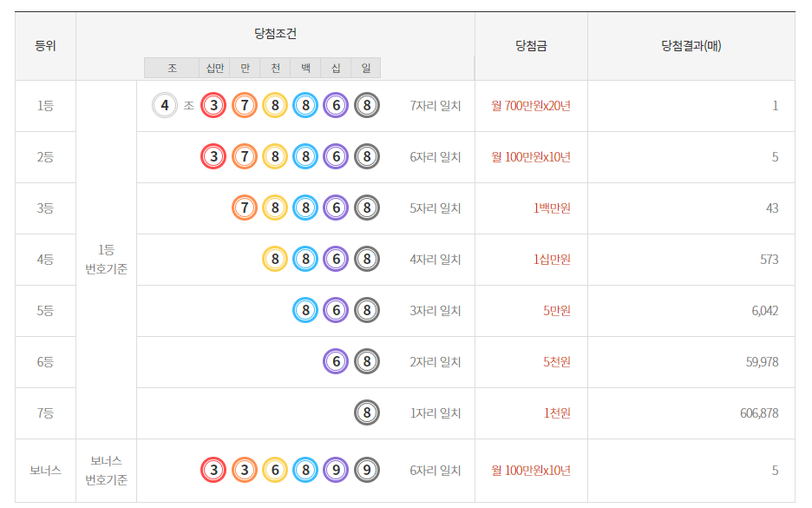The width and height of the screenshot is (812, 508).
Task: Click the purple 6 ball in rank 6 row
Action: click(x=337, y=362)
